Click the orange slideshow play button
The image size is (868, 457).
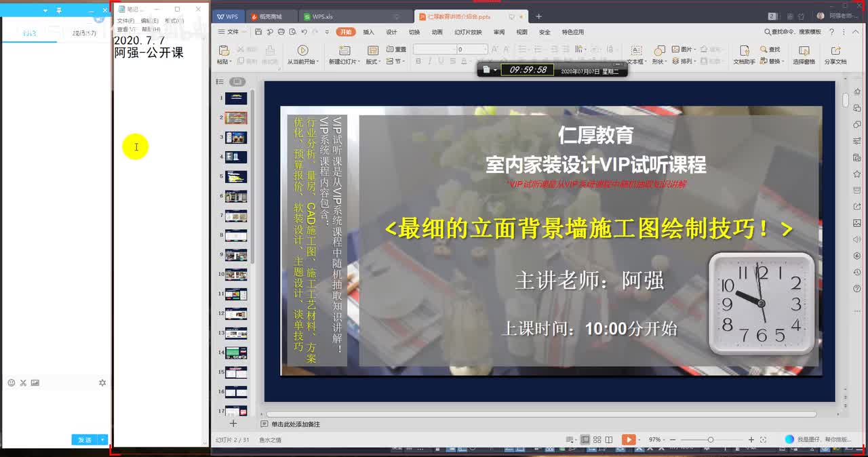629,439
